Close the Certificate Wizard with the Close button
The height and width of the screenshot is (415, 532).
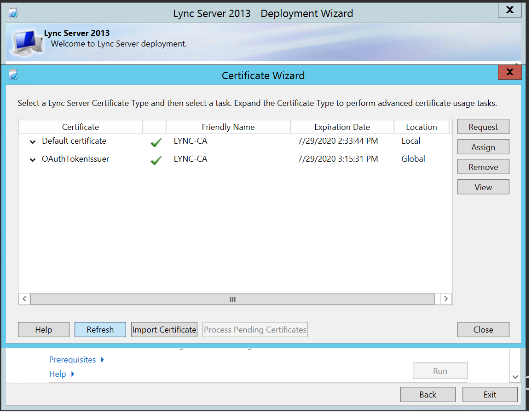(483, 329)
